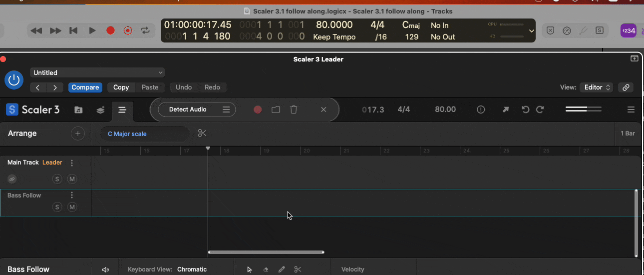Open the Scaler layers stack tab
Viewport: 644px width, 275px height.
(100, 110)
